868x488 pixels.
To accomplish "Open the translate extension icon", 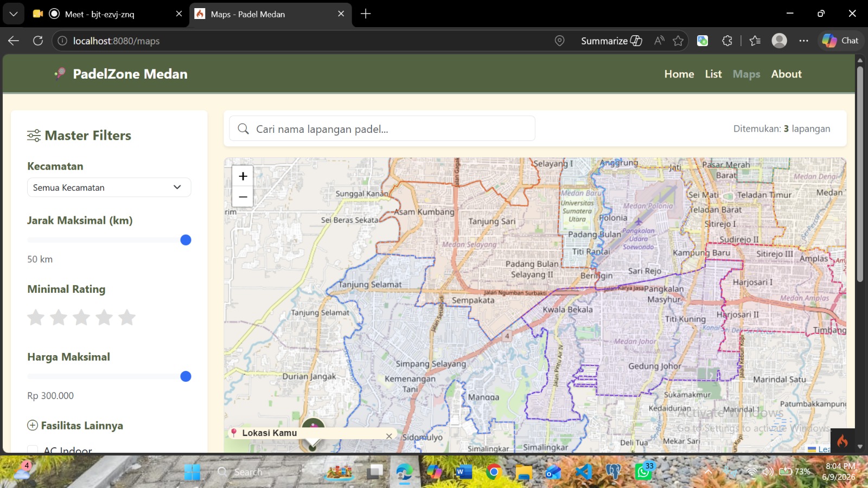I will (703, 41).
